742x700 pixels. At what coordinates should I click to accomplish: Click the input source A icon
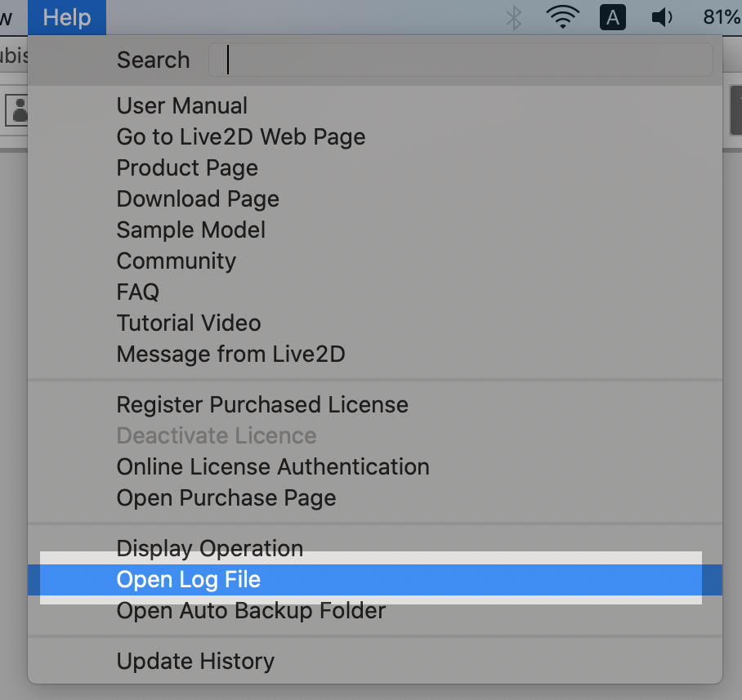click(x=613, y=17)
